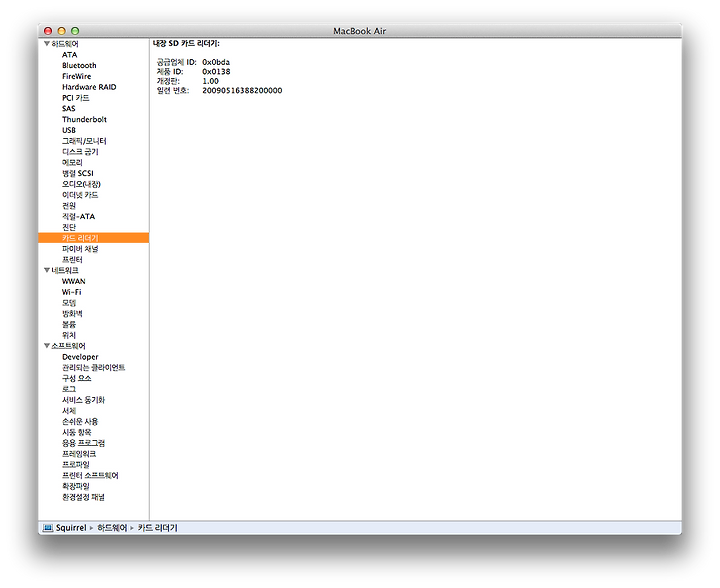This screenshot has height=588, width=720.
Task: Select Bluetooth in the sidebar
Action: click(x=79, y=65)
